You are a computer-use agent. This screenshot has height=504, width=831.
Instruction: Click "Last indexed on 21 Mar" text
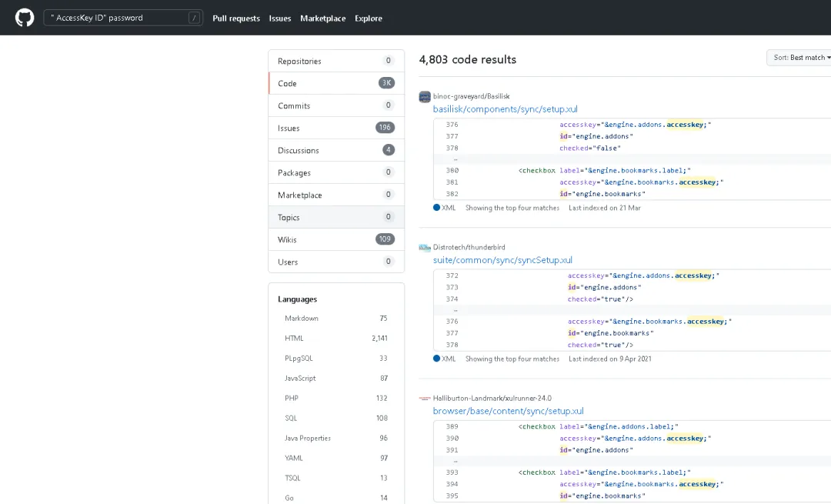pos(605,208)
